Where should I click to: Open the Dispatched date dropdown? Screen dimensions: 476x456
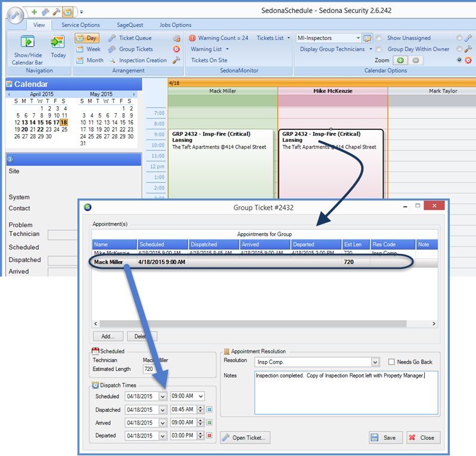pyautogui.click(x=163, y=410)
